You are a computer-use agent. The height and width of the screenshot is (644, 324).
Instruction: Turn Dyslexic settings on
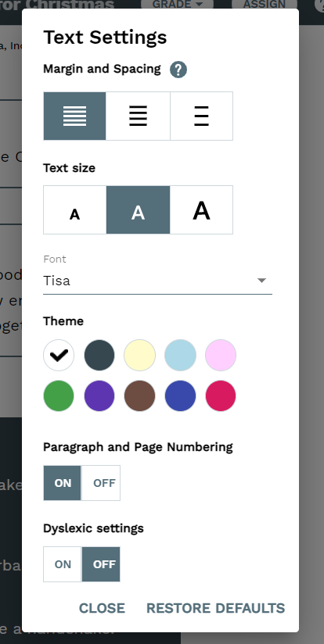[63, 564]
